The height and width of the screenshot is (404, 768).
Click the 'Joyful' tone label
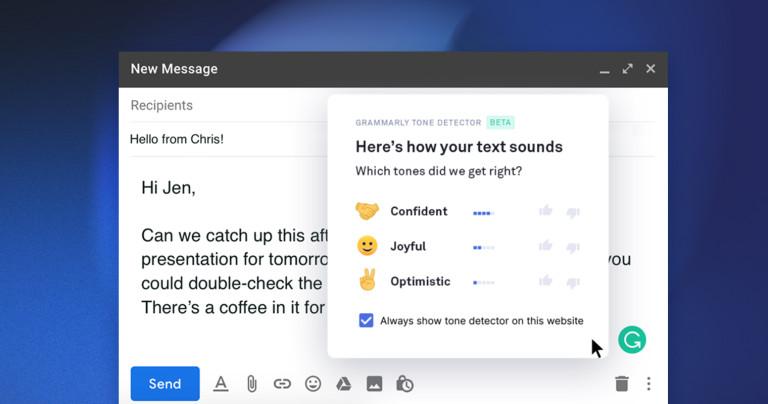tap(408, 246)
